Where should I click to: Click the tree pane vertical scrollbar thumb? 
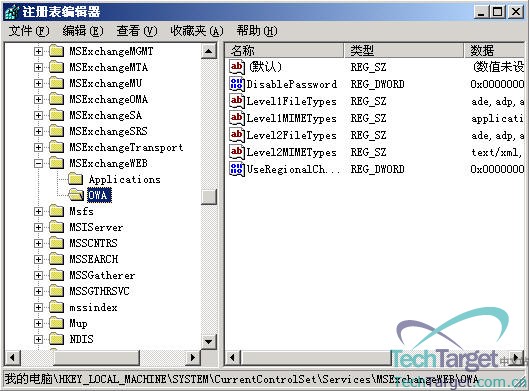[209, 197]
